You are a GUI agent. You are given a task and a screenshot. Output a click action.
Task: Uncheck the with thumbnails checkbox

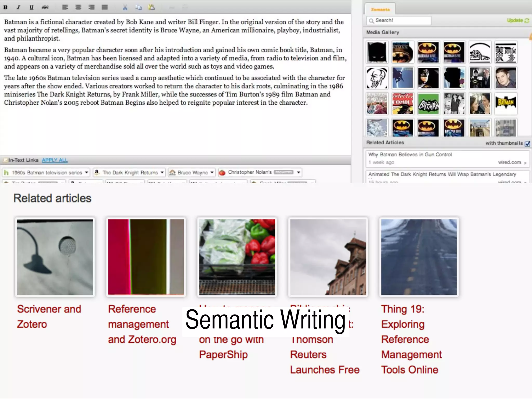point(527,144)
